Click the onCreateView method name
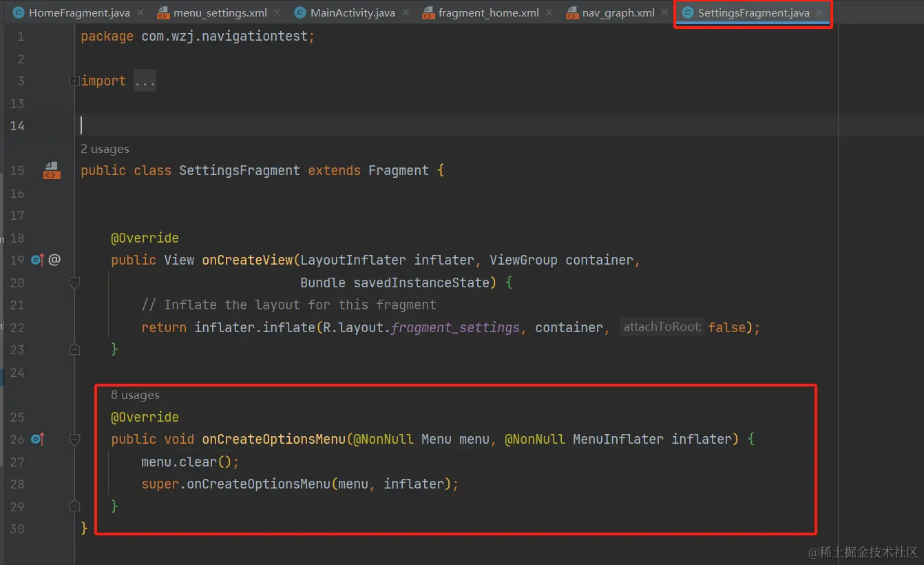Screen dimensions: 924x565 [247, 260]
